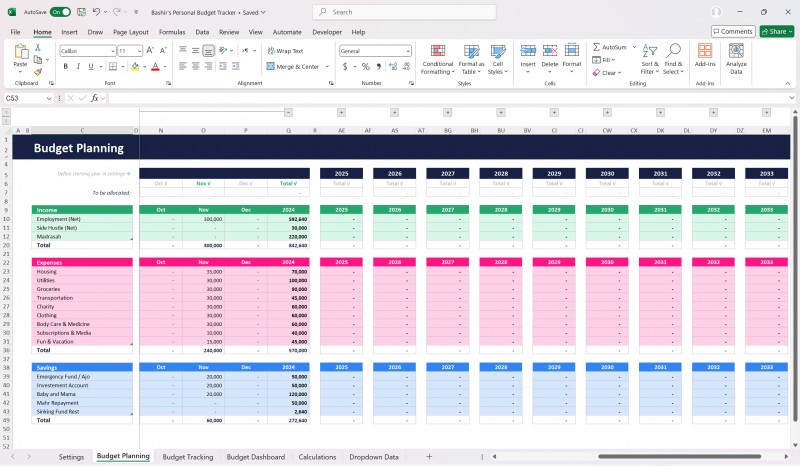Increase font size with the larger A
The image size is (800, 466).
(x=150, y=51)
